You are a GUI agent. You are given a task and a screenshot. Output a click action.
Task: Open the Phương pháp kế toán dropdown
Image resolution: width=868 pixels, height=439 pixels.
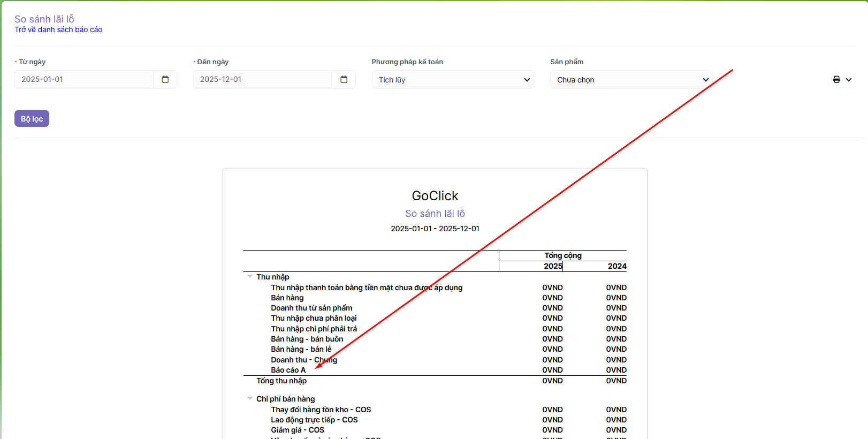453,80
